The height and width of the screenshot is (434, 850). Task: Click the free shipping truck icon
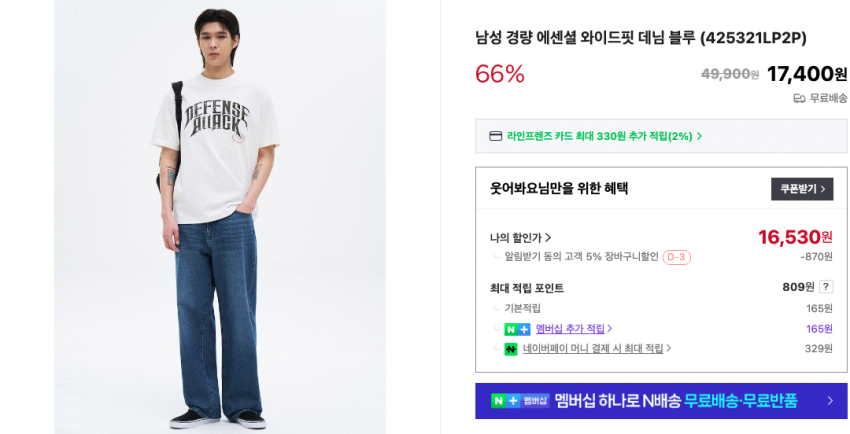[799, 98]
